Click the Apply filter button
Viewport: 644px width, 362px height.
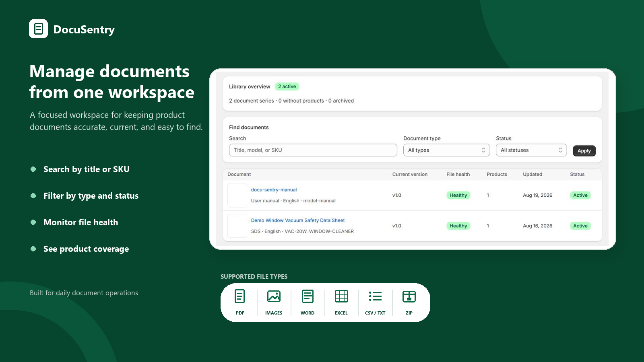coord(584,151)
